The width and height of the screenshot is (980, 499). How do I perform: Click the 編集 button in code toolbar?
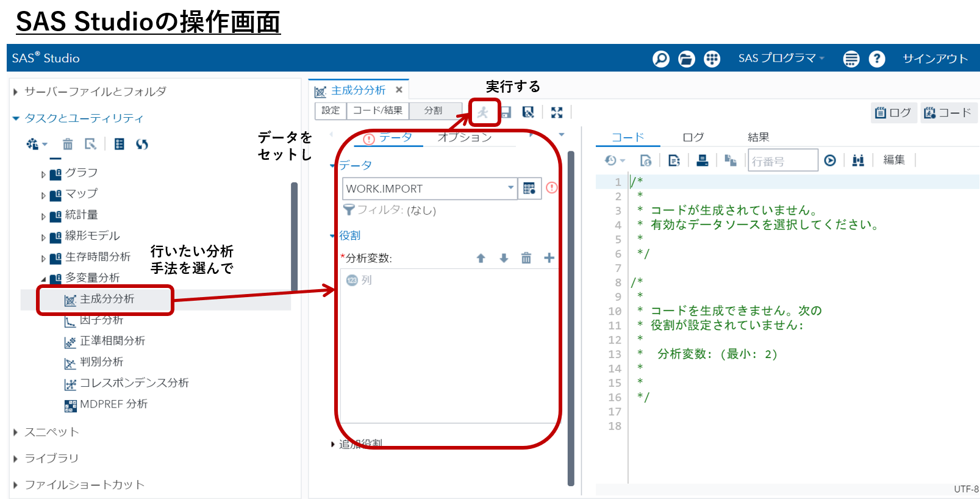[x=894, y=160]
